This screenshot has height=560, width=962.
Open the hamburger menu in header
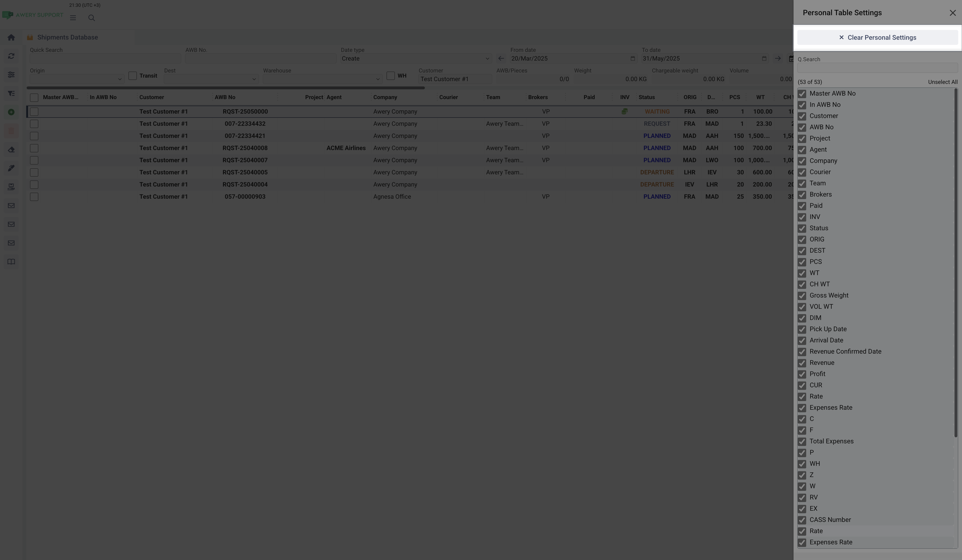[x=73, y=18]
